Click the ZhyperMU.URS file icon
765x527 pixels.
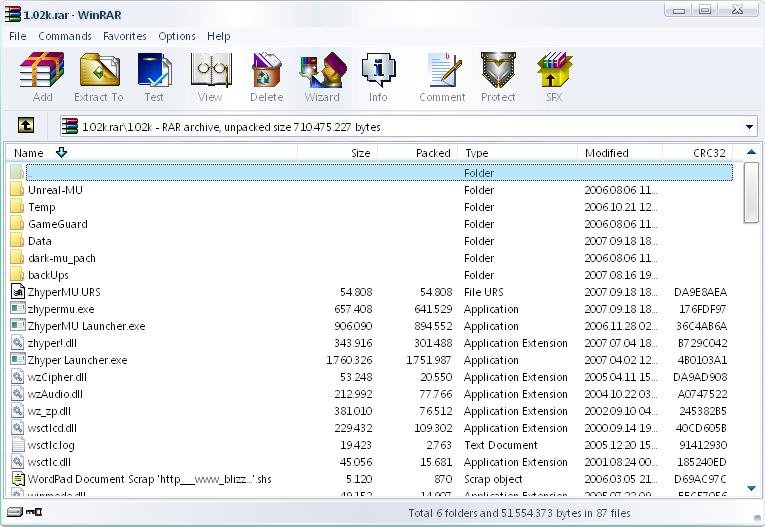tap(18, 291)
